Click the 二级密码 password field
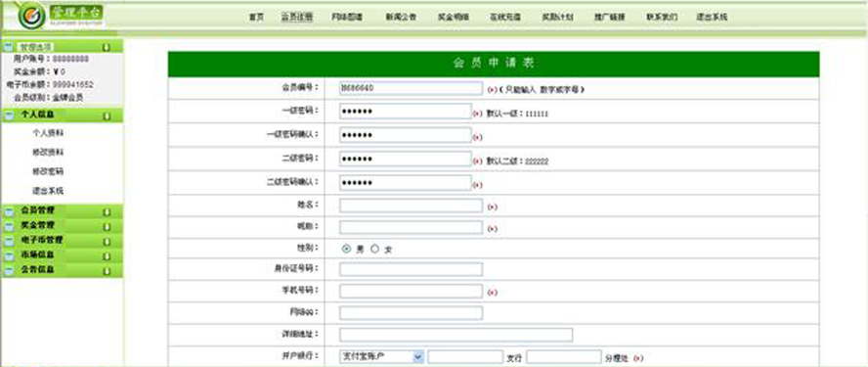Viewport: 868px width, 367px height. point(406,160)
